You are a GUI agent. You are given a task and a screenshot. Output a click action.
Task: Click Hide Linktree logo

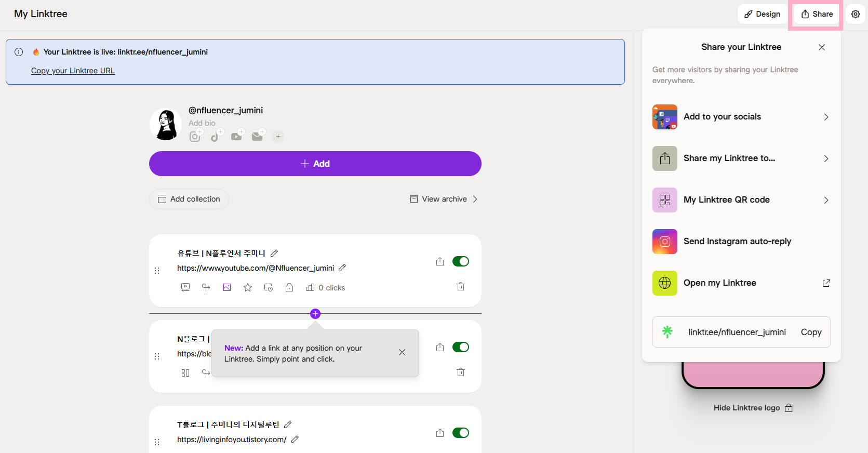pos(753,408)
